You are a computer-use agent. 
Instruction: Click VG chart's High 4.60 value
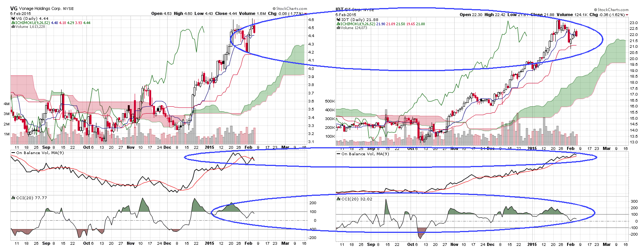coord(183,13)
